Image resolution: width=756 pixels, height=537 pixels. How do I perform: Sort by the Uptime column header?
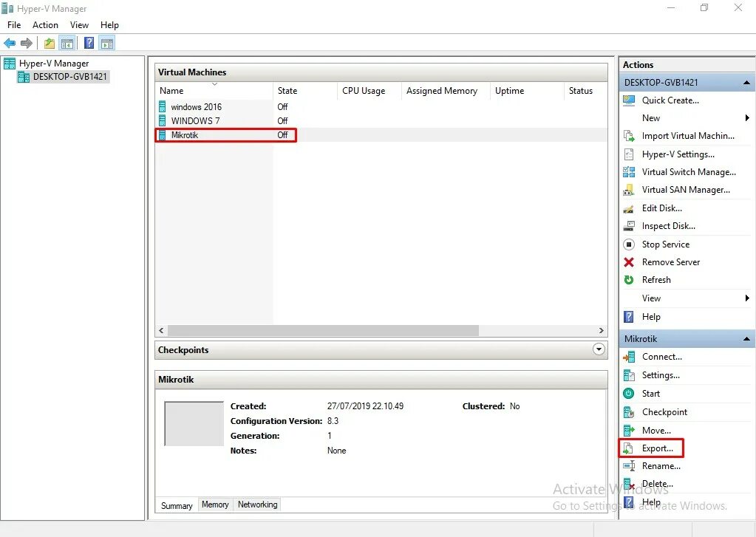click(526, 91)
